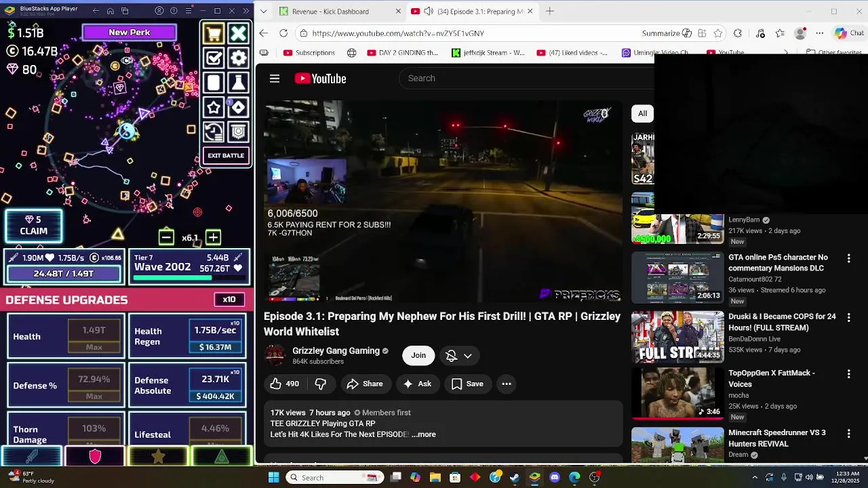
Task: Expand BlueStacks side toolbar double-chevron
Action: pyautogui.click(x=245, y=11)
